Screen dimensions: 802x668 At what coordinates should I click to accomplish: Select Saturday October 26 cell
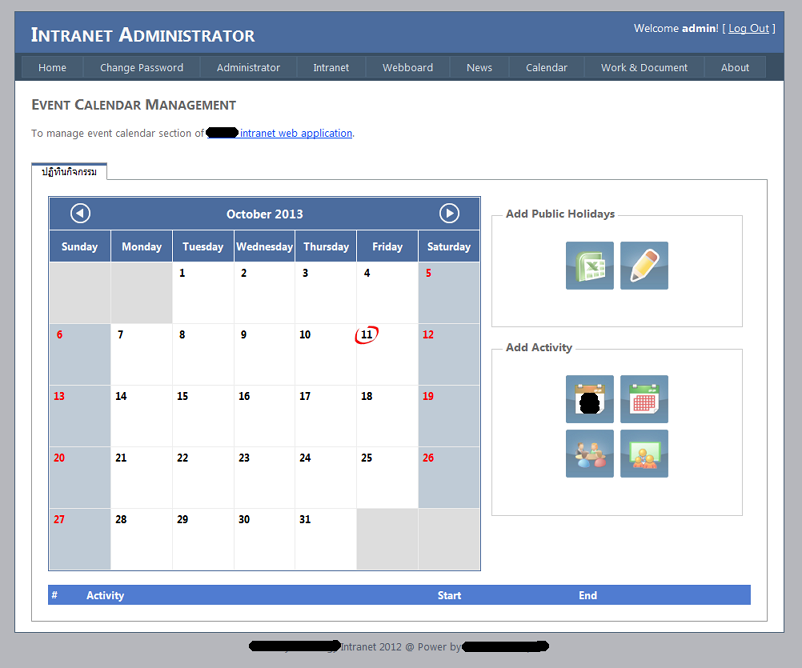(449, 477)
